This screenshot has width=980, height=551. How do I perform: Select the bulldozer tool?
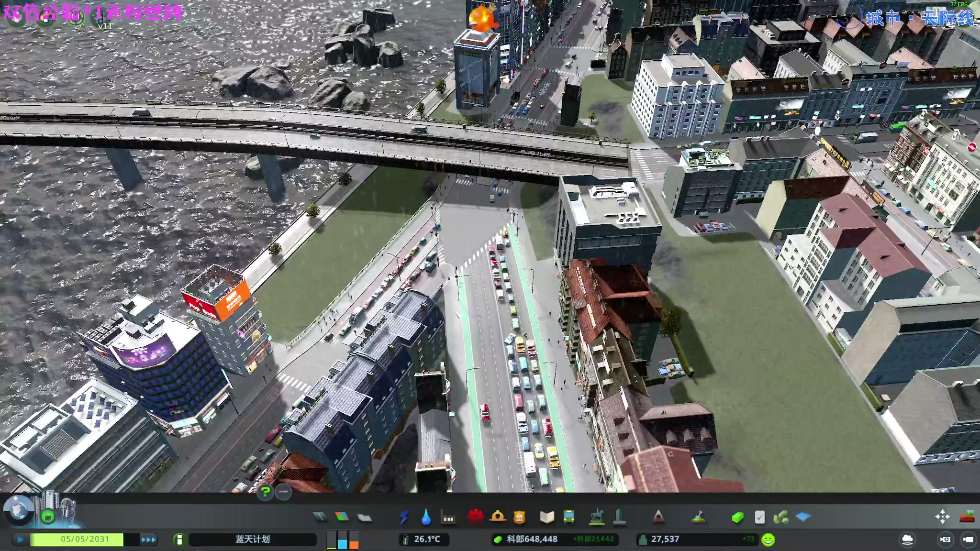click(x=967, y=517)
